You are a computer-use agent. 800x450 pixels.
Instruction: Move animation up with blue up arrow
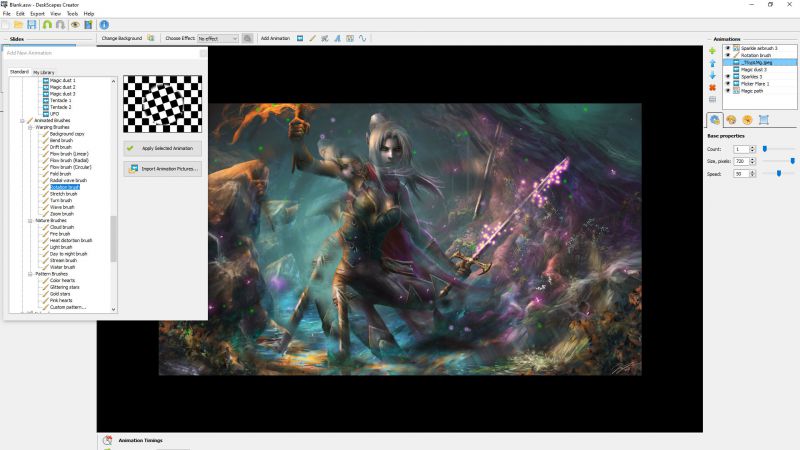[712, 62]
